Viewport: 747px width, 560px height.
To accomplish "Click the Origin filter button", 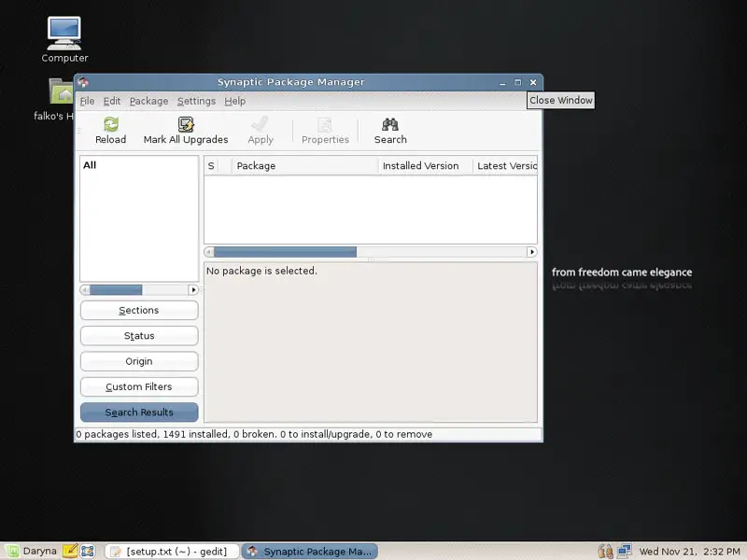I will (x=139, y=361).
